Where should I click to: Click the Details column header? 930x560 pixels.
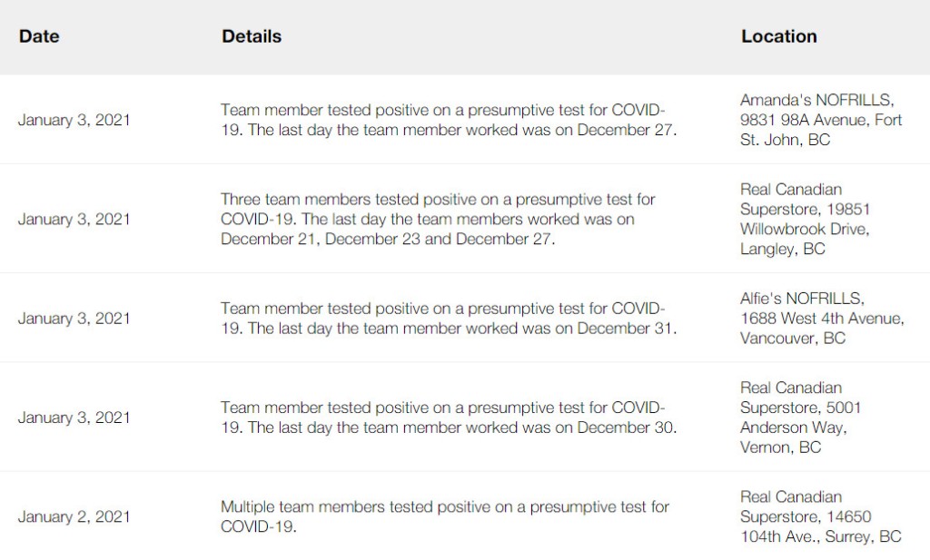coord(252,36)
